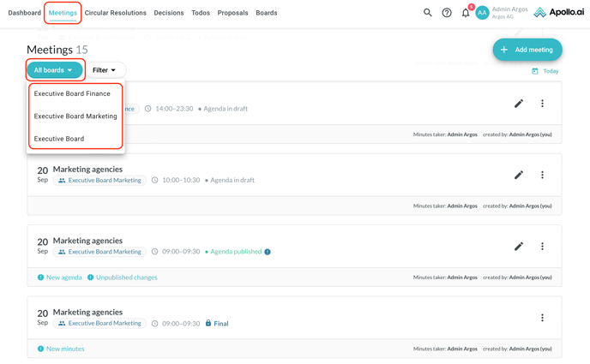Click the AA user avatar
The height and width of the screenshot is (364, 590).
pos(482,13)
